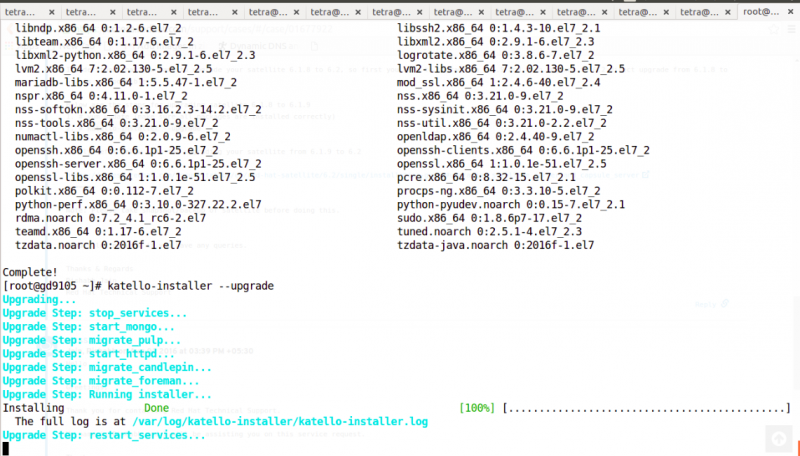Open the faint hamburger menu icon

pyautogui.click(x=792, y=30)
